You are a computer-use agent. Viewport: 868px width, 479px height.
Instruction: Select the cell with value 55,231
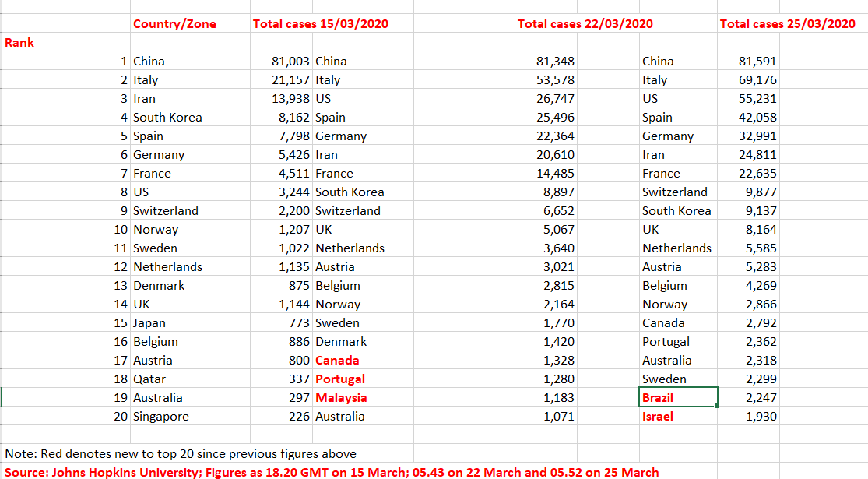[x=748, y=99]
